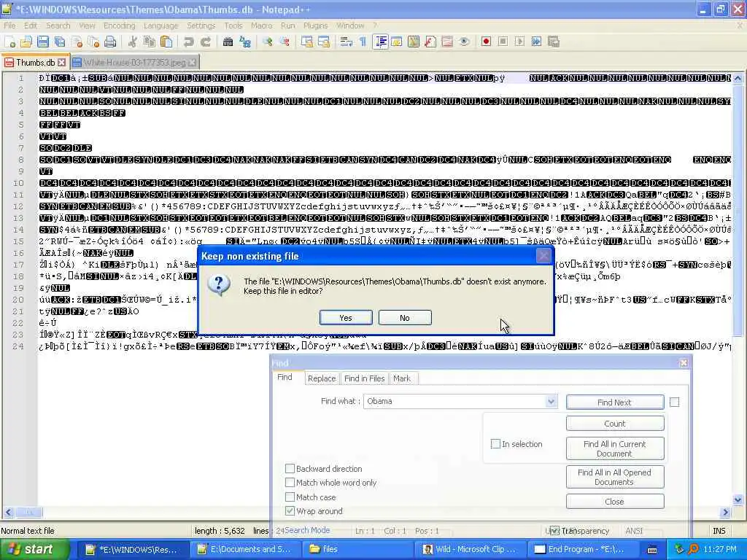Click the vertical scrollbar up arrow
The height and width of the screenshot is (560, 747).
(738, 77)
